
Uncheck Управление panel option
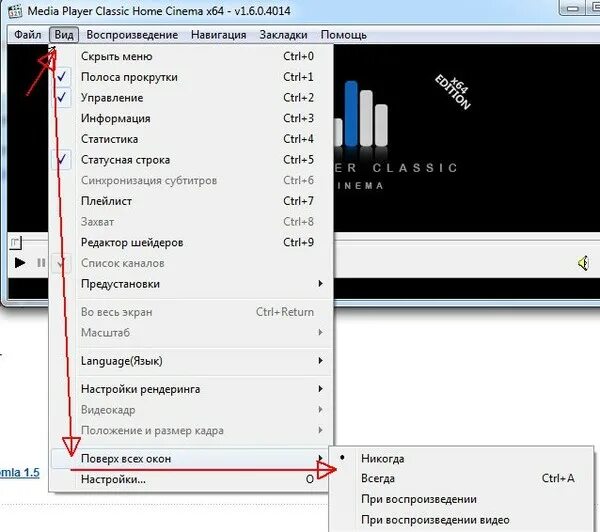tap(191, 98)
